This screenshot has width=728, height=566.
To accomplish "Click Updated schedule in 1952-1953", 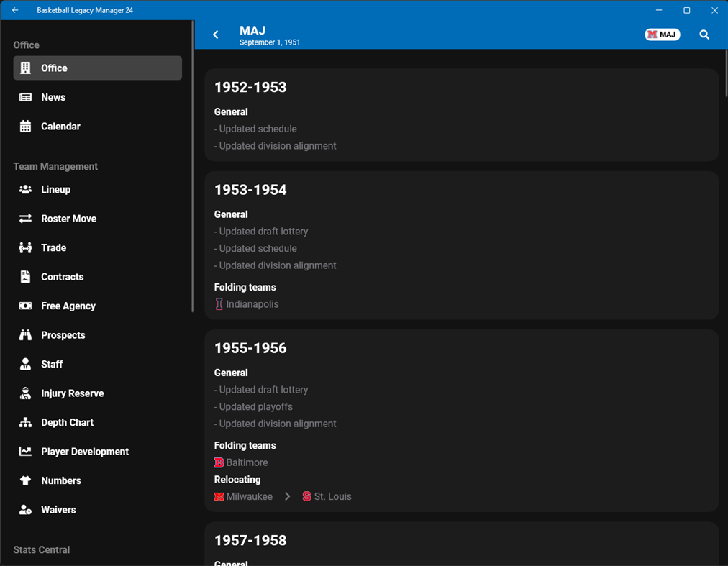I will (x=255, y=129).
